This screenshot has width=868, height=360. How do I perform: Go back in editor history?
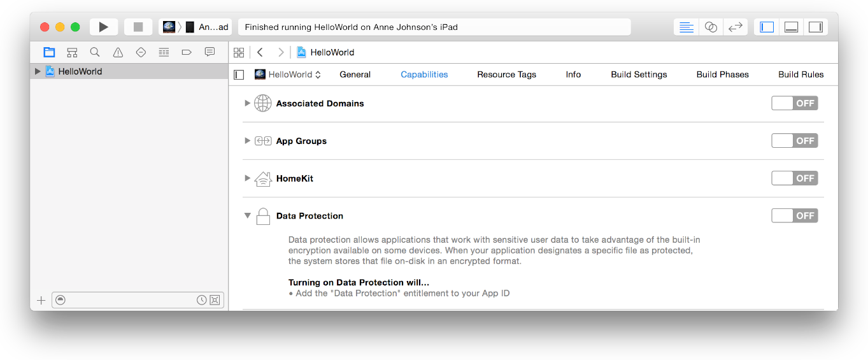click(x=260, y=52)
